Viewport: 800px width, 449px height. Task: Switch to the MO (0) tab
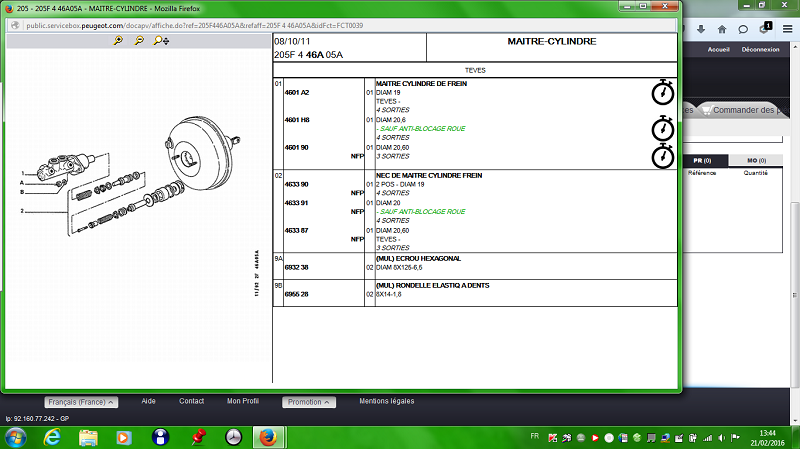click(x=757, y=160)
